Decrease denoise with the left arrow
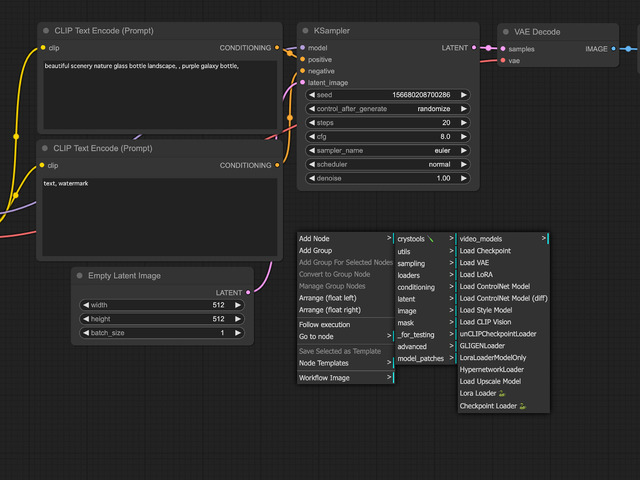This screenshot has width=640, height=480. point(312,178)
